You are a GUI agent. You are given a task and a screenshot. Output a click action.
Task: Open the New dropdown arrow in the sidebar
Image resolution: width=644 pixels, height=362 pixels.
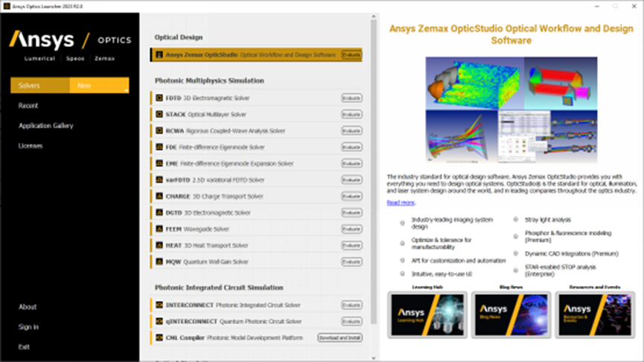click(x=125, y=89)
